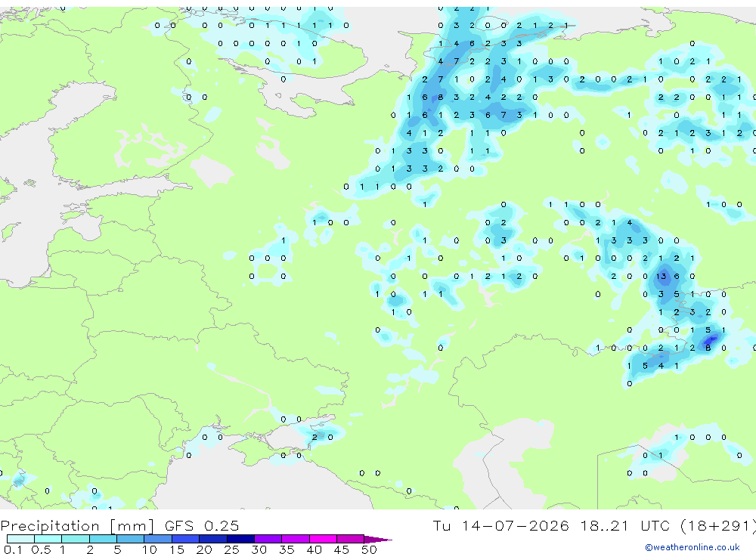Click the '0.5' legend scale label
The height and width of the screenshot is (554, 756).
click(41, 549)
